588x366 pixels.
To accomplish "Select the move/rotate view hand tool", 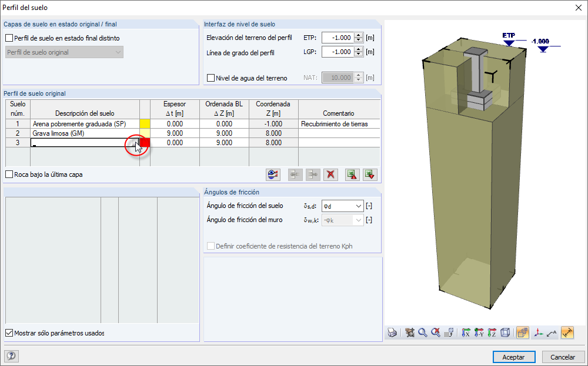I will [x=410, y=333].
